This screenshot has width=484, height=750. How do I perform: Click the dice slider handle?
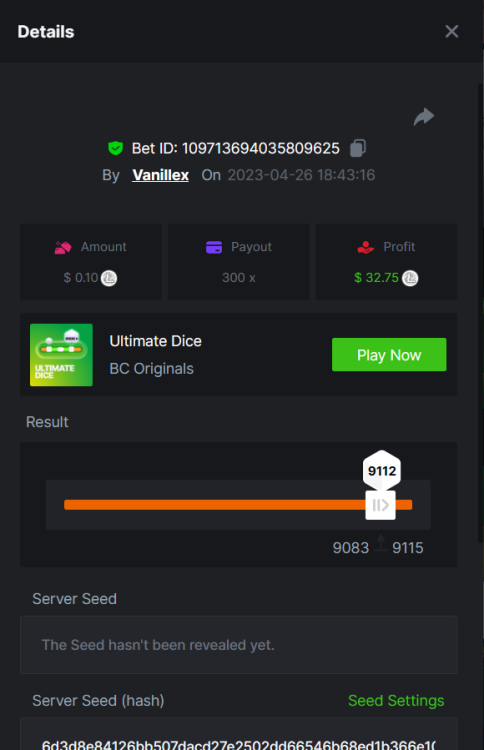point(380,505)
